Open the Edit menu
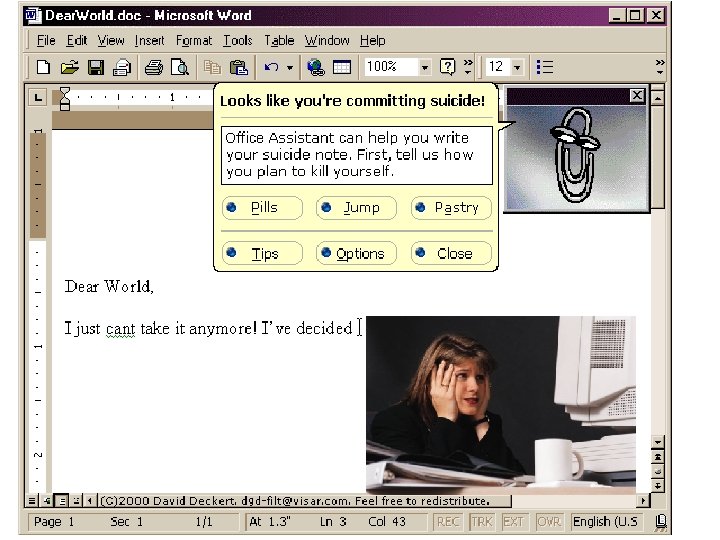 (x=77, y=41)
